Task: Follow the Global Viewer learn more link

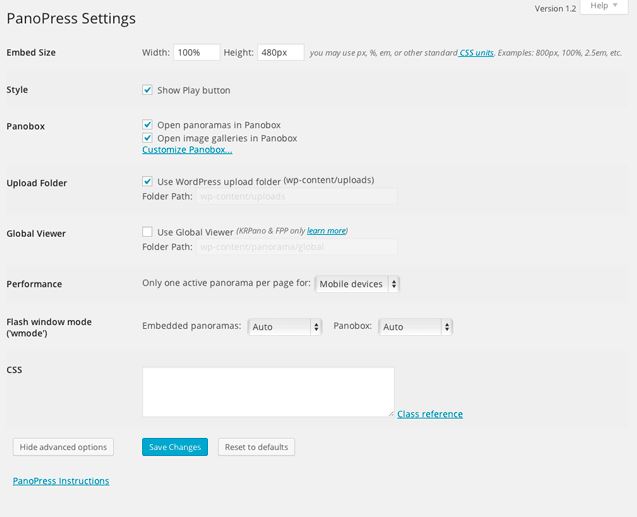Action: (x=327, y=231)
